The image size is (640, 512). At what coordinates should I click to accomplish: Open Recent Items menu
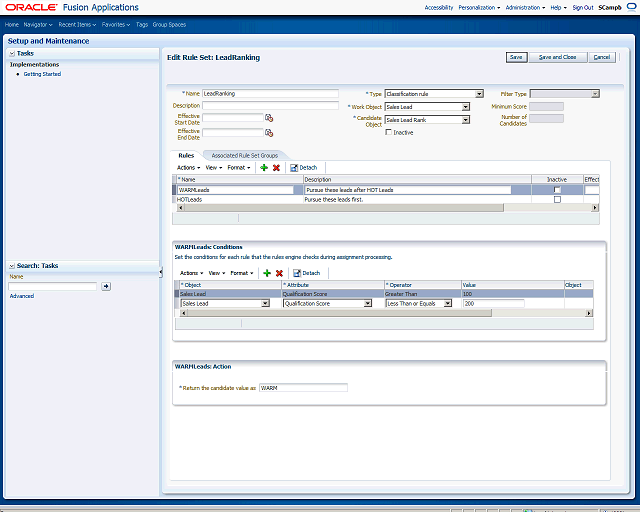(78, 25)
